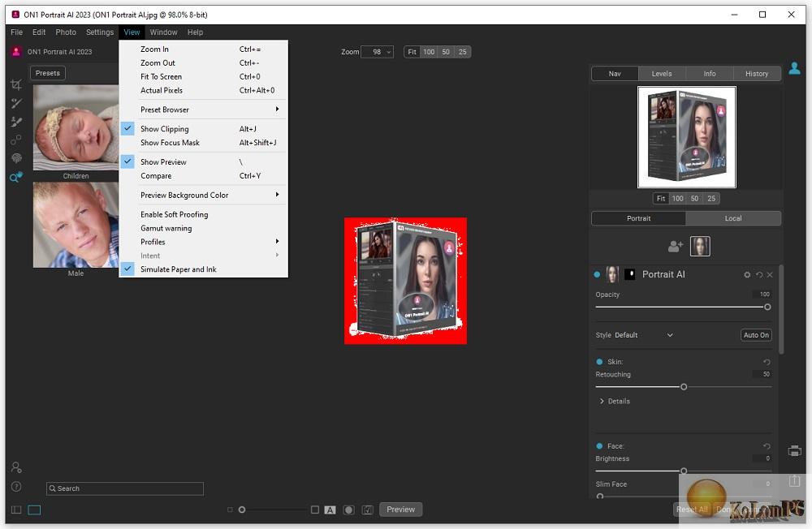This screenshot has width=812, height=529.
Task: Reset the Face section
Action: [x=767, y=446]
